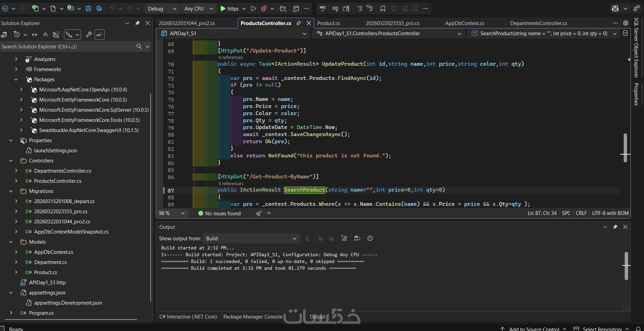Click Add to Source Control

pos(534,329)
